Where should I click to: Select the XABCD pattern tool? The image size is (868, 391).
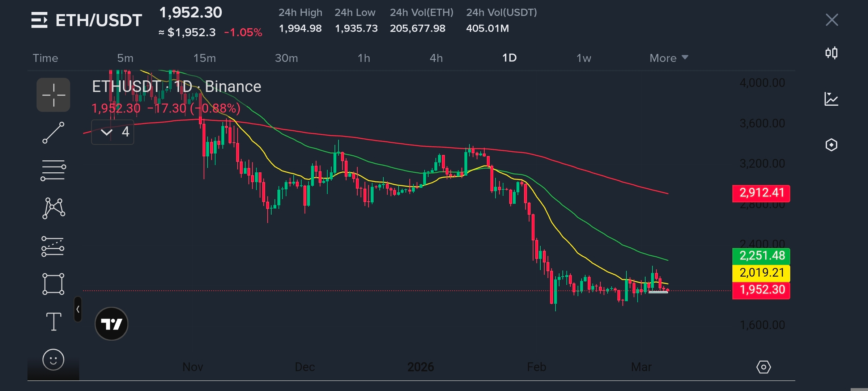[x=53, y=208]
